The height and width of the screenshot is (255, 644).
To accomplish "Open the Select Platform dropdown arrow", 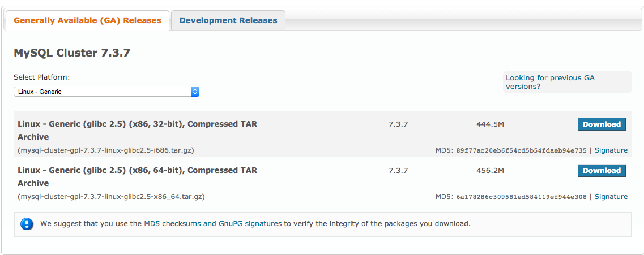I will (x=195, y=92).
